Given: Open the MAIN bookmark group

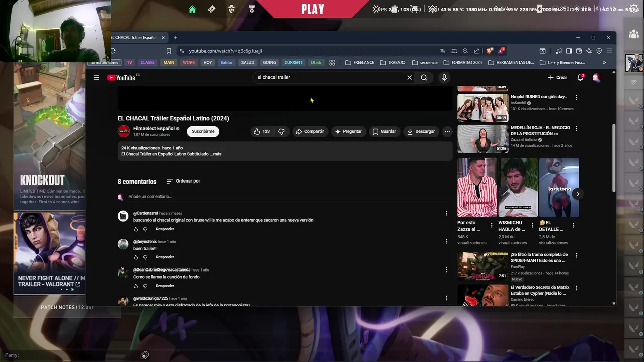Looking at the screenshot, I should [x=169, y=63].
